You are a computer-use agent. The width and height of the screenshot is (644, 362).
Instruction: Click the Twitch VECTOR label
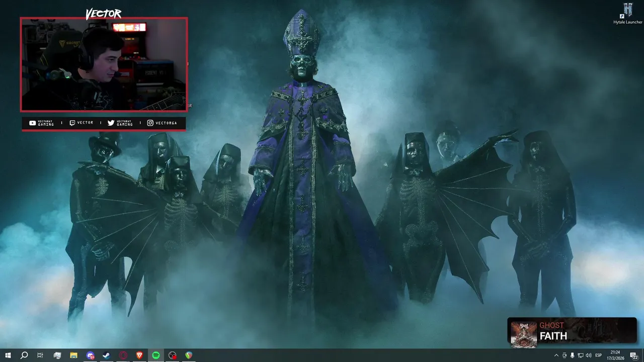82,123
